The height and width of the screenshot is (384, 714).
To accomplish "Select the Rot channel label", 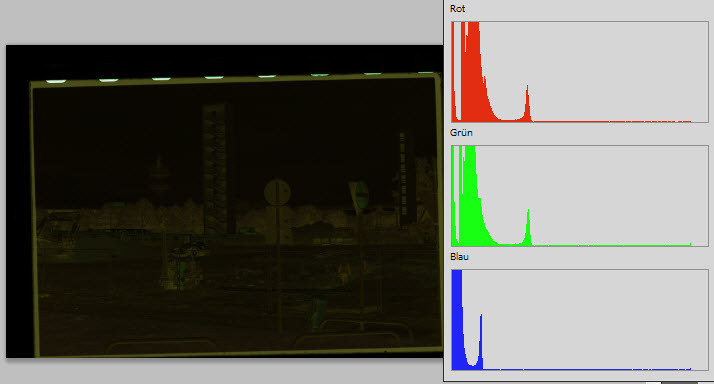I will click(x=457, y=9).
